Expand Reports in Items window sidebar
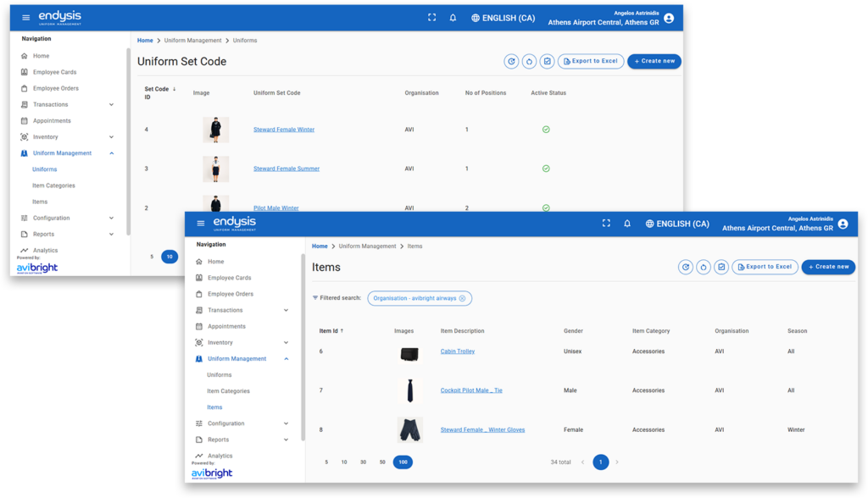 287,440
